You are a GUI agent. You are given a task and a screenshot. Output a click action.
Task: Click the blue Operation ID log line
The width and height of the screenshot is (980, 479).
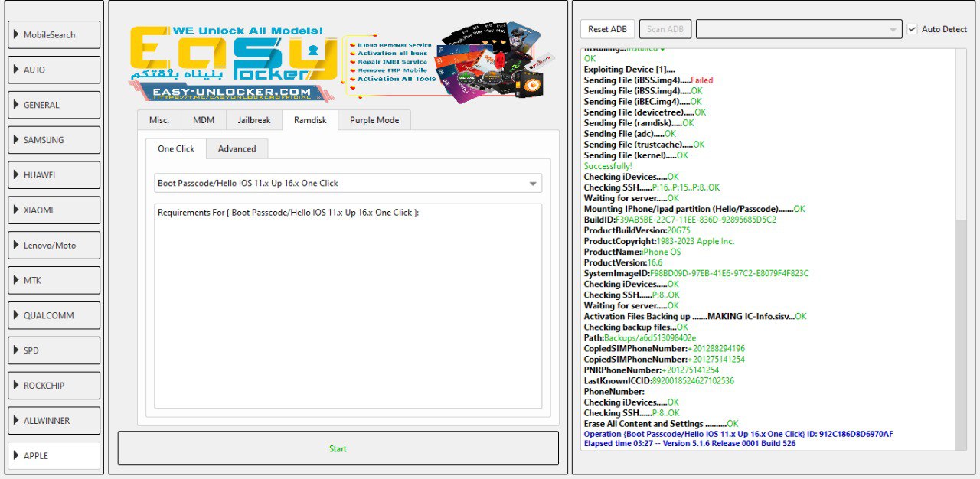739,434
